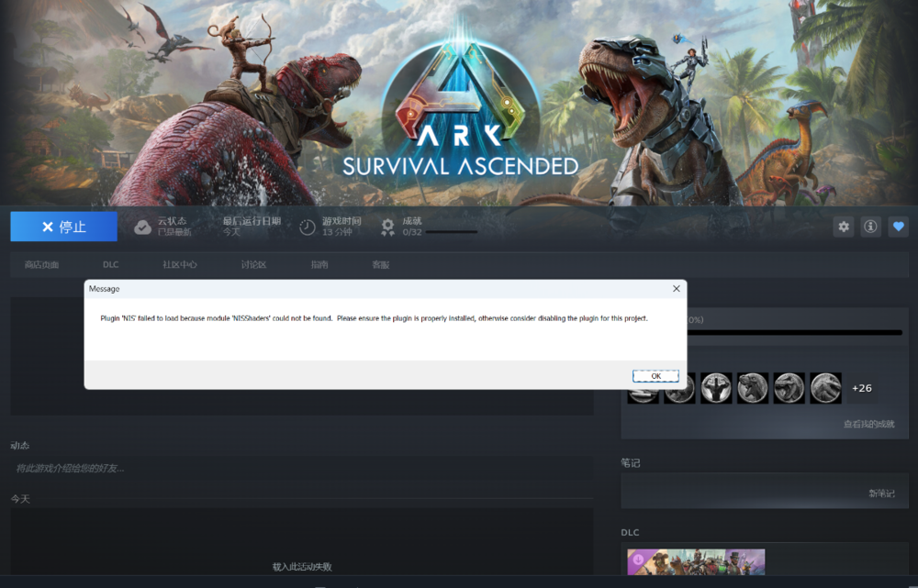The image size is (918, 588).
Task: Click the 今天 activity heading
Action: tap(20, 499)
